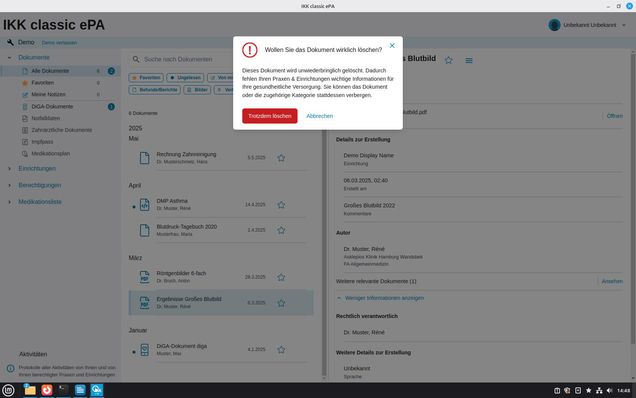Image resolution: width=636 pixels, height=398 pixels.
Task: Open the file manager in taskbar
Action: (30, 390)
